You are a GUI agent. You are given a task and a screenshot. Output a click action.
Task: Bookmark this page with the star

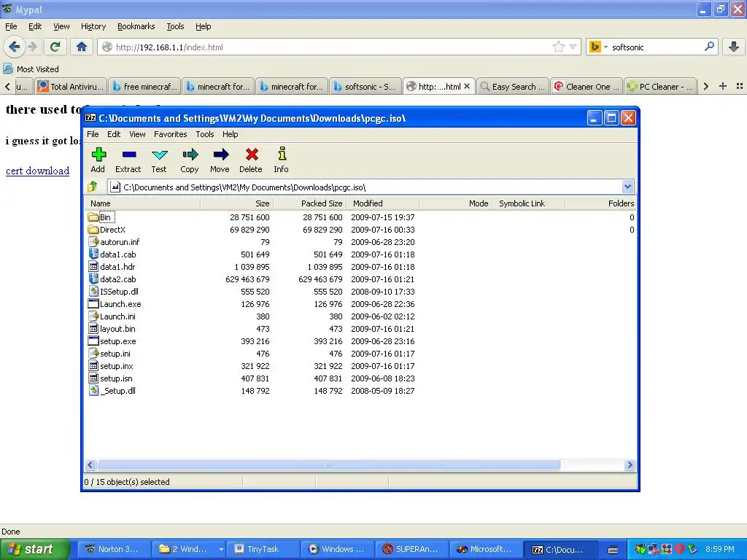[558, 47]
